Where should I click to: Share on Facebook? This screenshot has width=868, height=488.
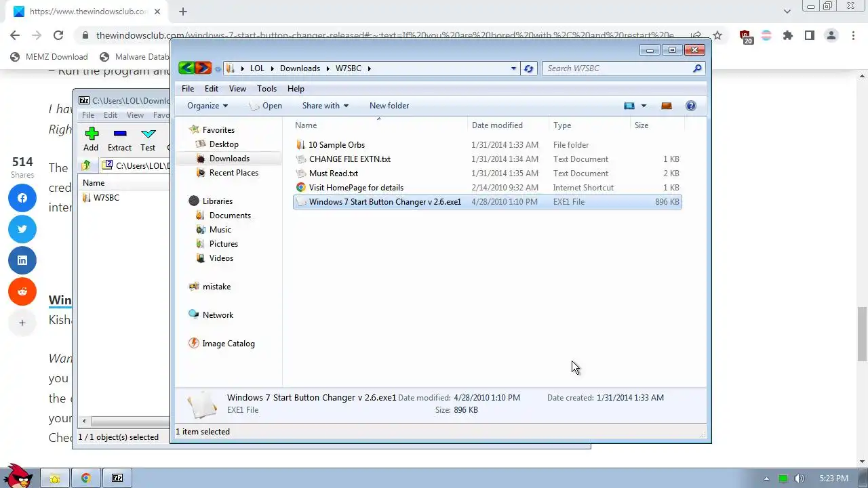[22, 198]
